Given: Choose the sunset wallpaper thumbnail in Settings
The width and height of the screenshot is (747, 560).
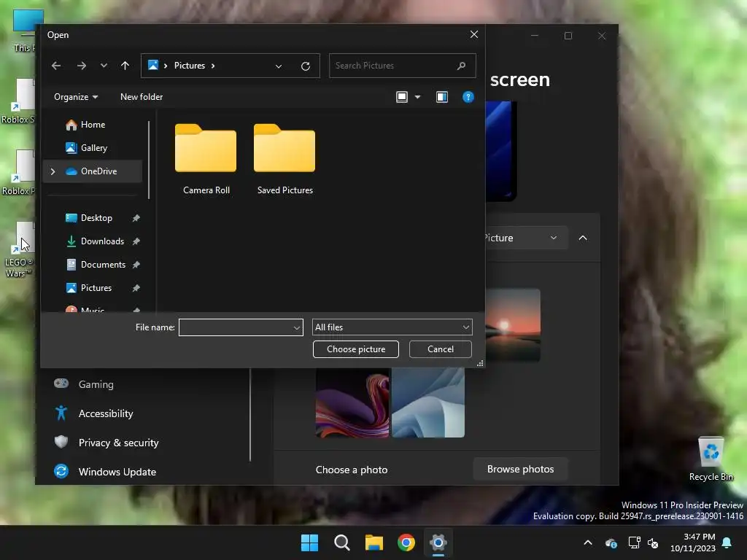Looking at the screenshot, I should (x=513, y=324).
